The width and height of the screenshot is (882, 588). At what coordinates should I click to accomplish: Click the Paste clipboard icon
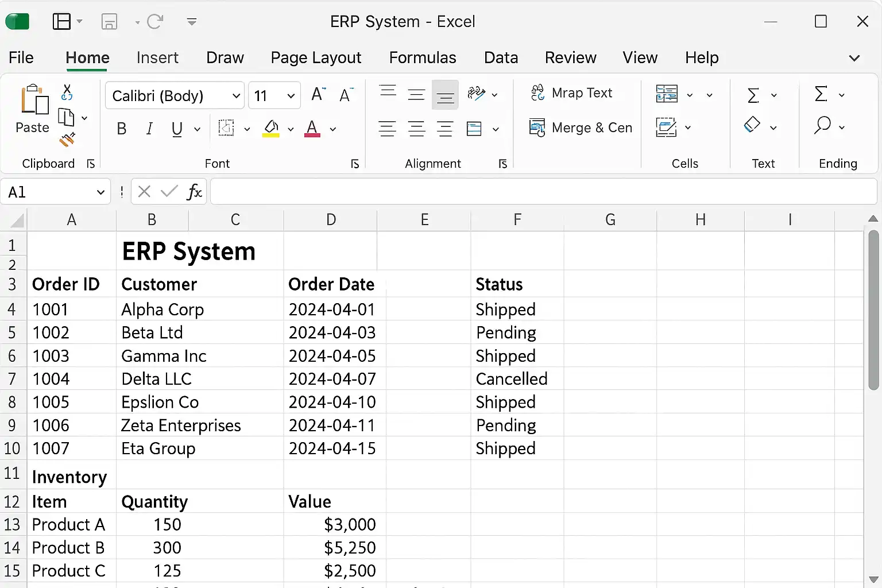click(x=33, y=101)
